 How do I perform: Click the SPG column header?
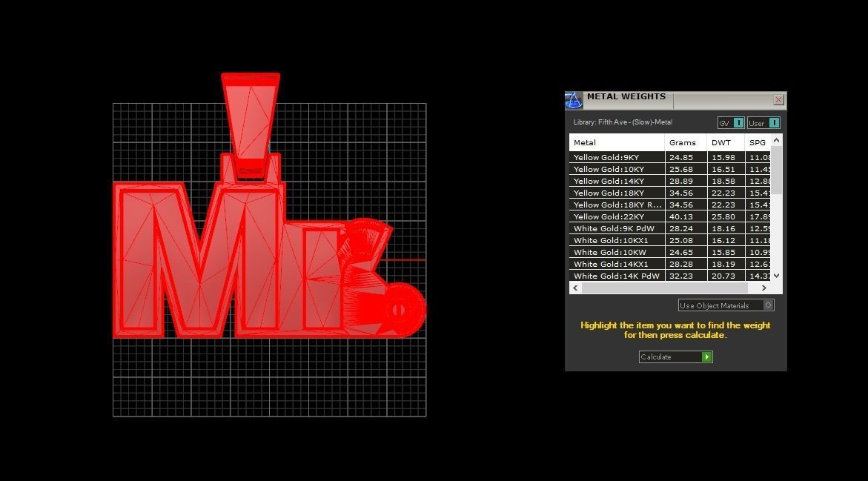(x=758, y=142)
